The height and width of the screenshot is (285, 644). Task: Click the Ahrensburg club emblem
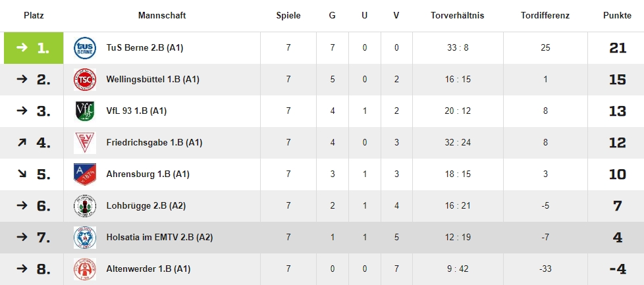pyautogui.click(x=85, y=174)
